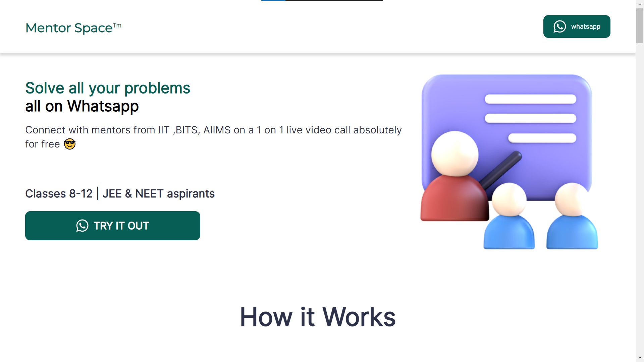Click the WhatsApp icon in header
This screenshot has height=362, width=644.
click(559, 26)
